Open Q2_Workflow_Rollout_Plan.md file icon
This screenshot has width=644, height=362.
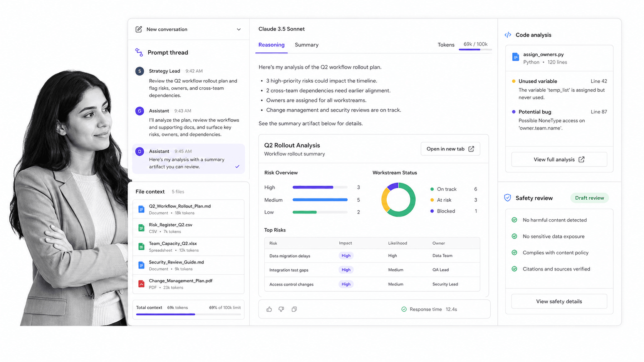click(141, 209)
